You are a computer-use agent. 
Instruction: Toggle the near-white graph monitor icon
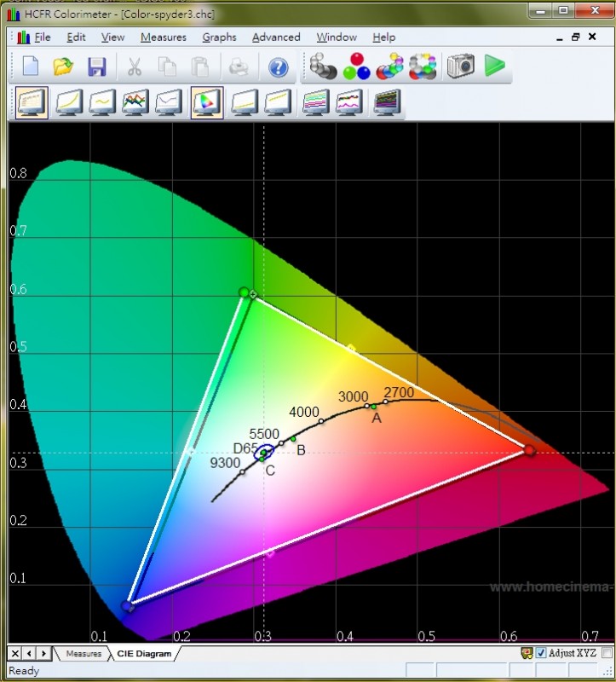(x=278, y=102)
